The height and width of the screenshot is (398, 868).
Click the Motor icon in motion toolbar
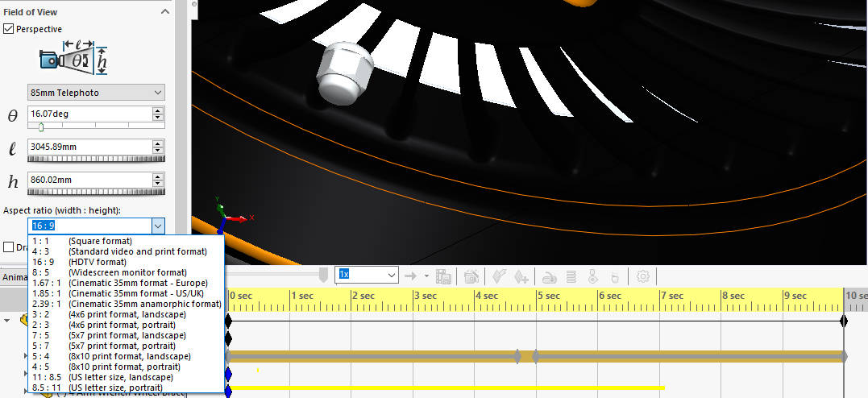549,276
